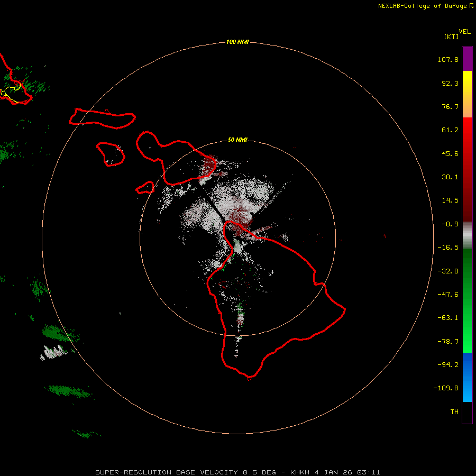476x476 pixels.
Task: Click the 14.5 legend value
Action: pyautogui.click(x=450, y=200)
